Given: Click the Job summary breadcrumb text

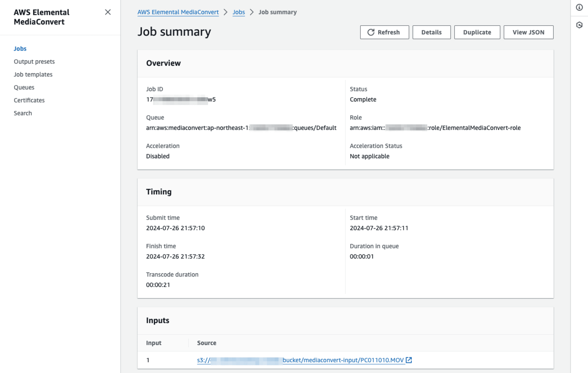Looking at the screenshot, I should point(278,12).
